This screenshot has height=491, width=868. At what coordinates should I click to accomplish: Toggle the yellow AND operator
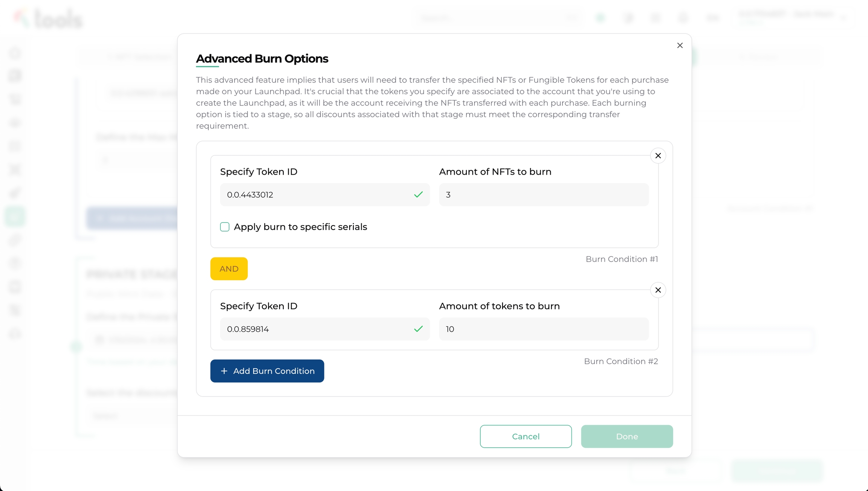(x=229, y=269)
